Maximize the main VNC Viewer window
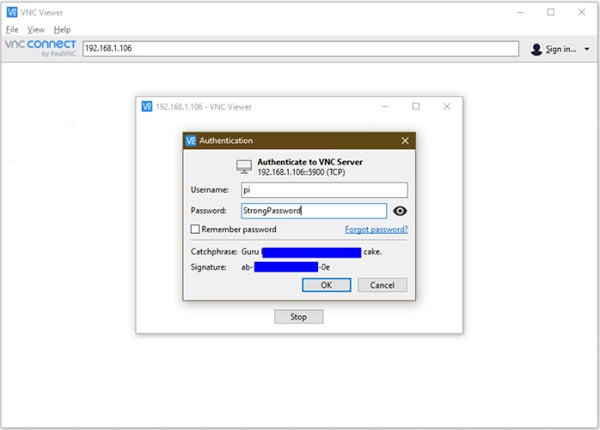The image size is (600, 430). [551, 12]
